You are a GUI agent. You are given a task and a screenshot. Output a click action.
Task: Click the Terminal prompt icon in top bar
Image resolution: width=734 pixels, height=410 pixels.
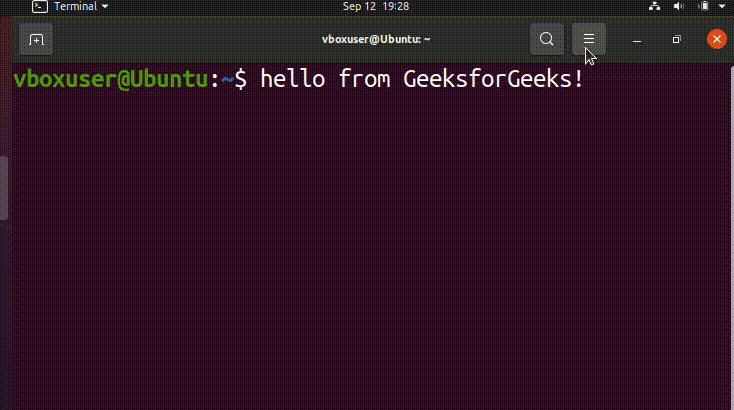click(39, 6)
